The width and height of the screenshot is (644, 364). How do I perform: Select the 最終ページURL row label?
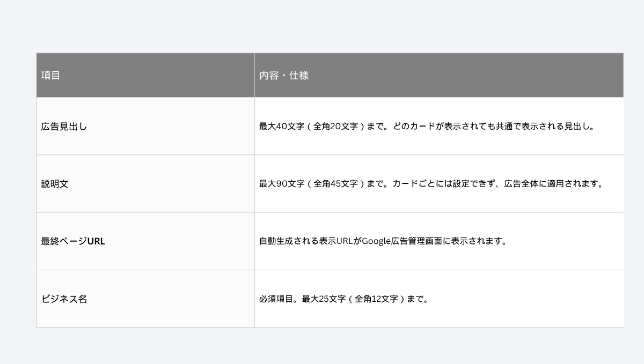pos(73,241)
